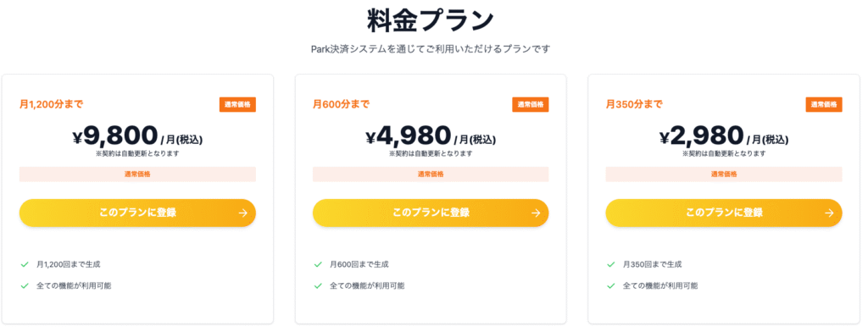Click pale 通常価格 banner under ¥4,980 price
The image size is (868, 332).
(x=431, y=174)
